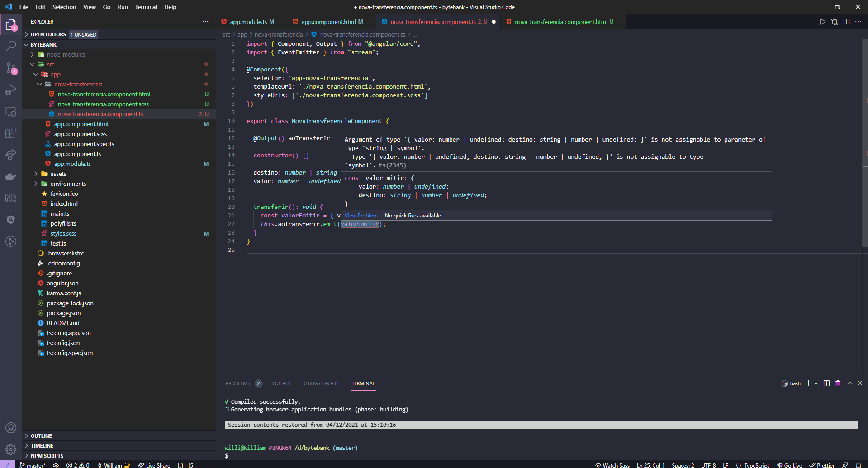Synchronize changes cloud icon in status bar
This screenshot has height=468, width=868.
pos(56,465)
